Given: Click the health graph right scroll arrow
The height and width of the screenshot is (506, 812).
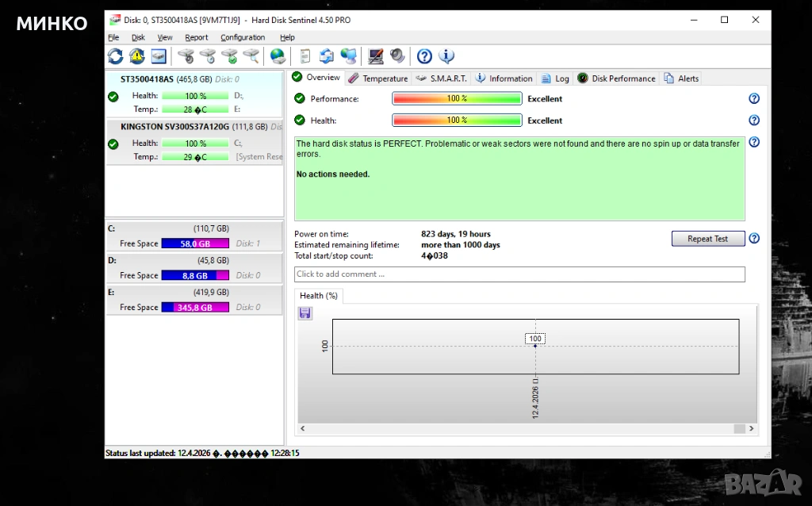Looking at the screenshot, I should pos(751,428).
